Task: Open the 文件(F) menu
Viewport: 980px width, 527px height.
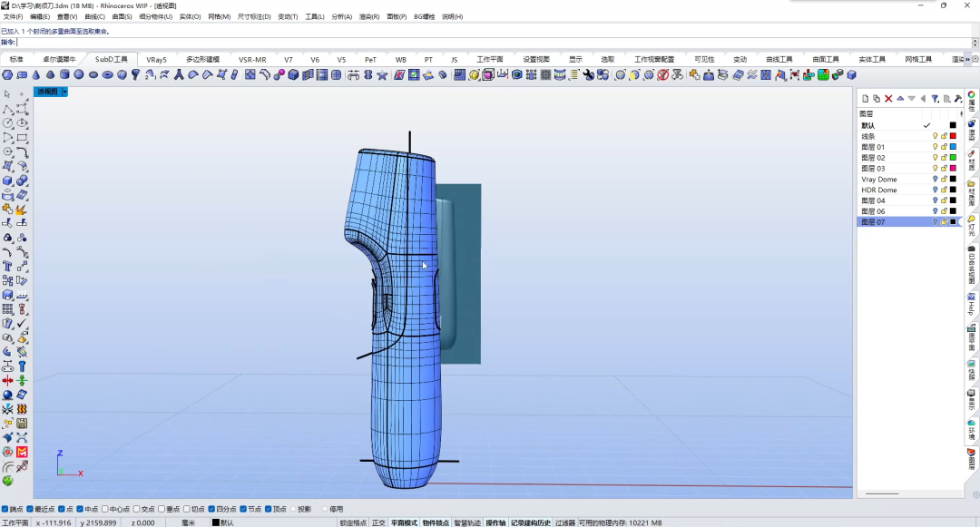Action: pyautogui.click(x=13, y=16)
